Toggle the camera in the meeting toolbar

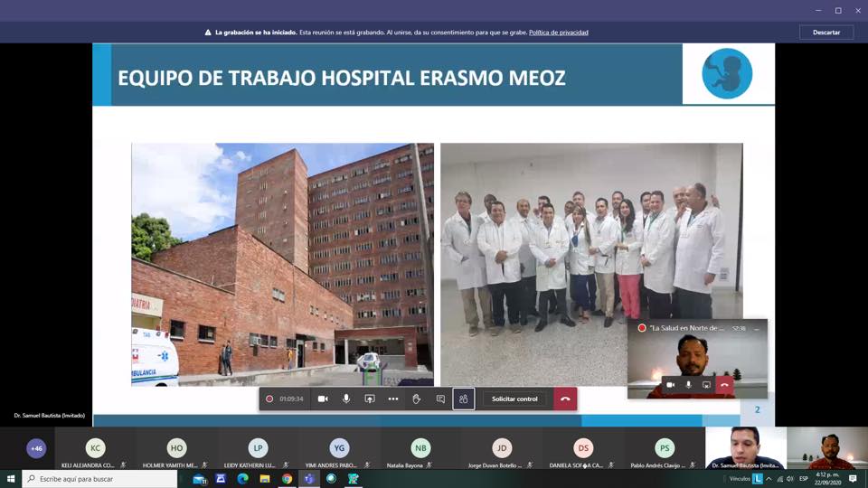[x=323, y=399]
